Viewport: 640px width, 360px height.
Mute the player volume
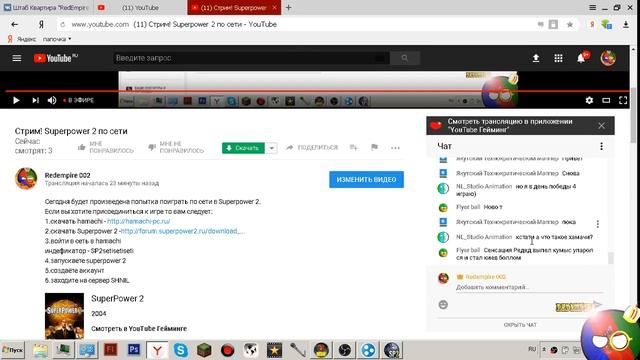52,100
